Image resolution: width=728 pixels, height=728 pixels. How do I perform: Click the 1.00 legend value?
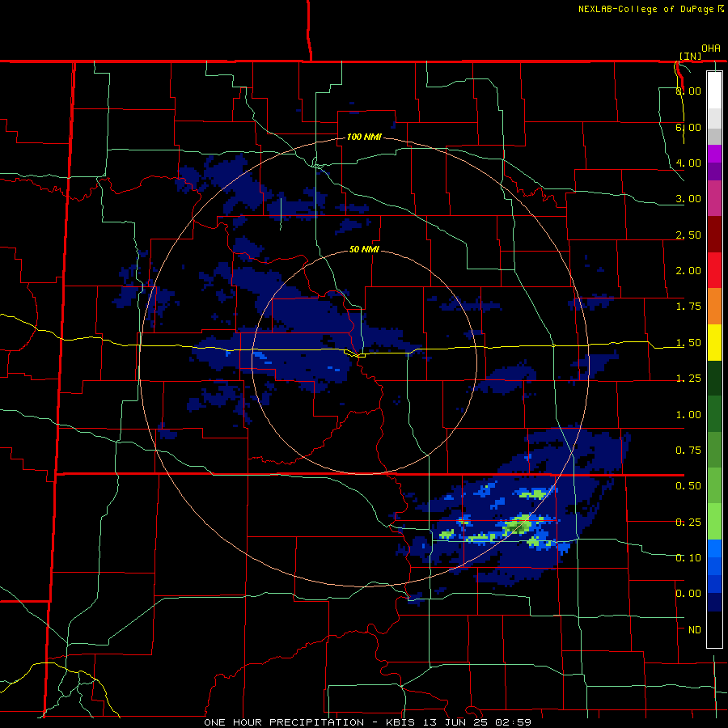pyautogui.click(x=688, y=415)
